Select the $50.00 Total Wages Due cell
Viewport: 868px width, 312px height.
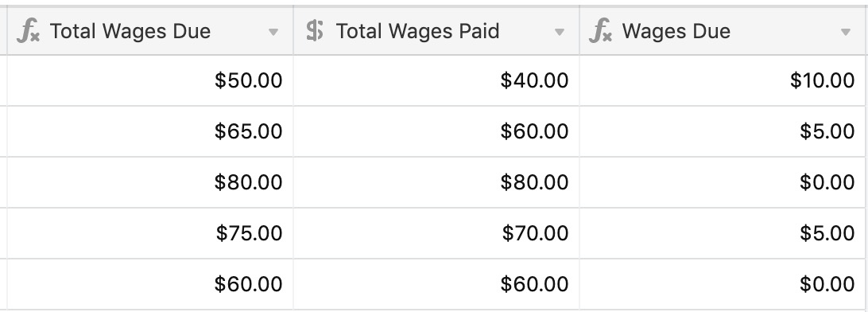150,80
